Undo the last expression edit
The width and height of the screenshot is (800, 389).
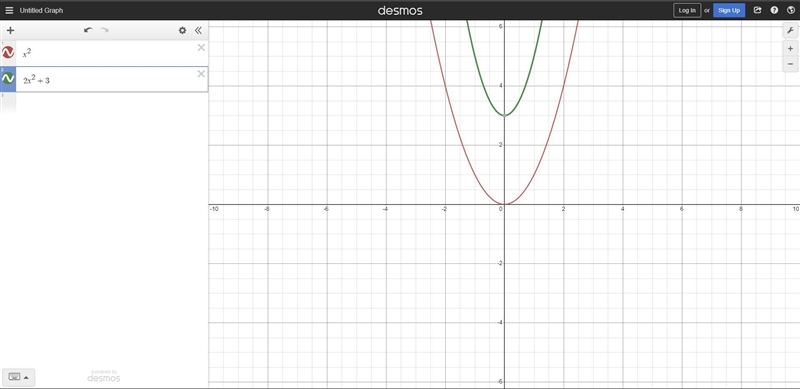click(x=88, y=30)
